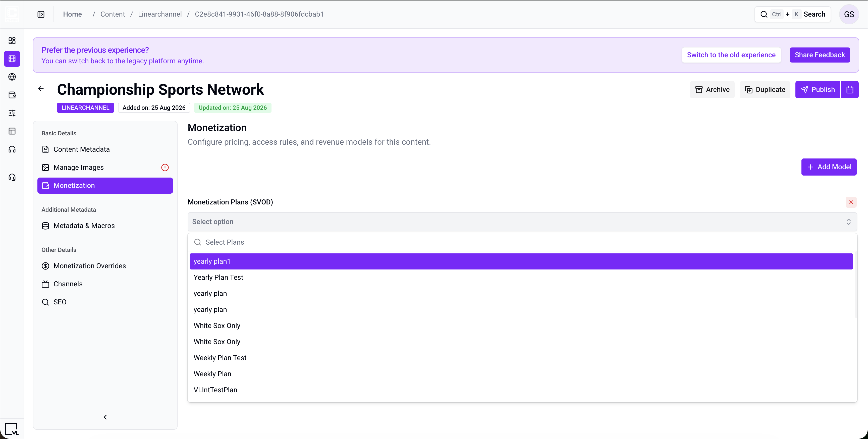
Task: Open the Channels section
Action: pyautogui.click(x=105, y=284)
